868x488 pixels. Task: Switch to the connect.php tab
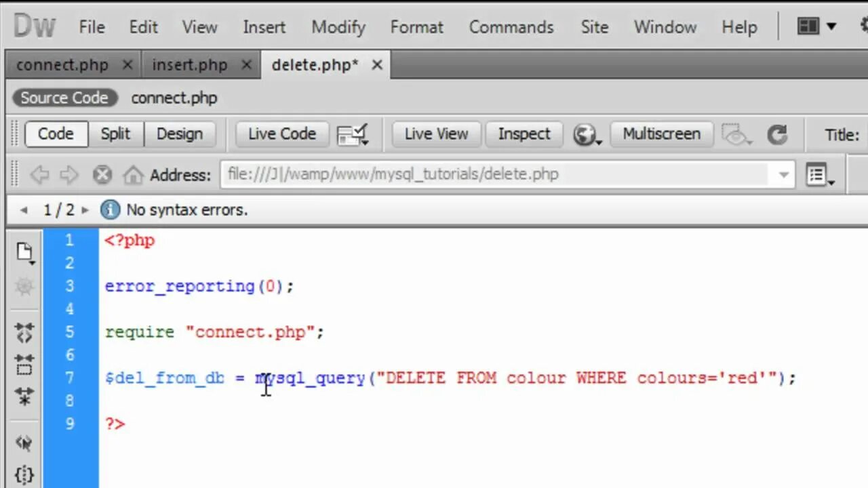point(62,65)
